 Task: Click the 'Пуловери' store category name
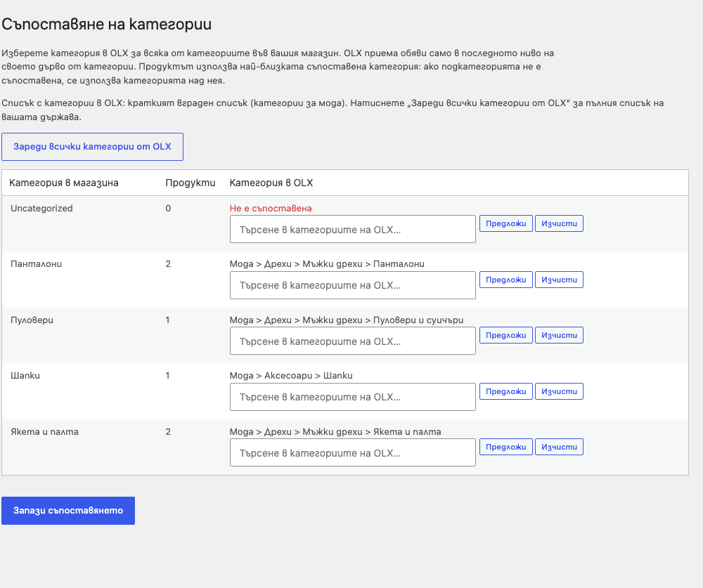tap(32, 320)
